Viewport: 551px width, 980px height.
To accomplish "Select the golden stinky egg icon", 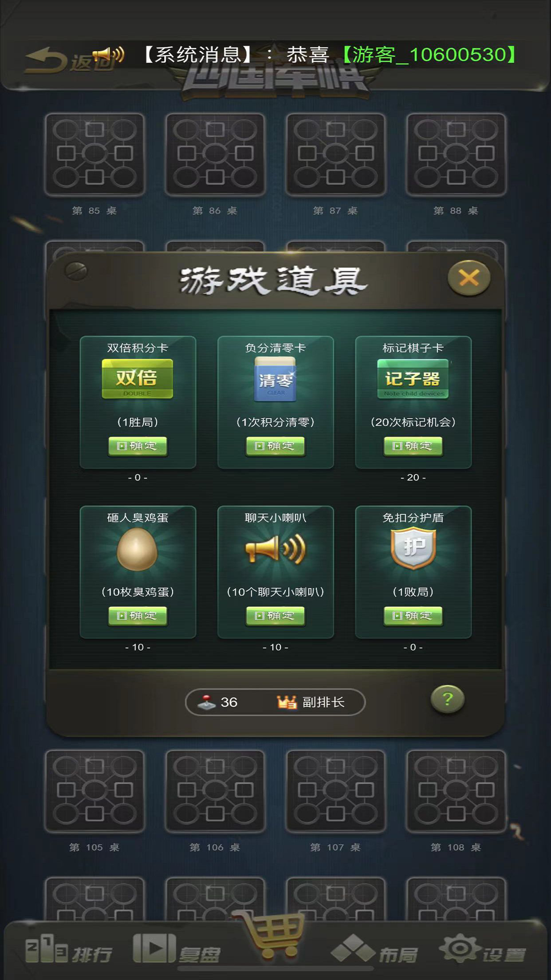I will (137, 549).
